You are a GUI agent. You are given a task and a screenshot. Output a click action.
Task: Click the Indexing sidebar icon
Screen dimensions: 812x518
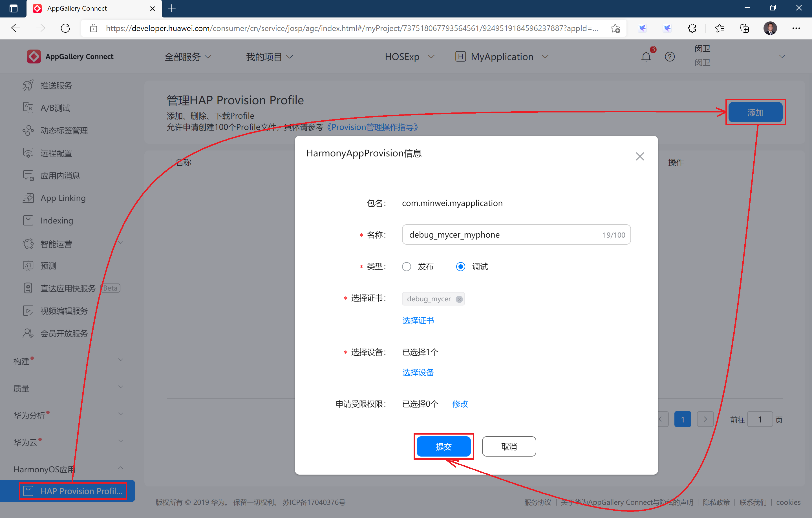tap(28, 220)
